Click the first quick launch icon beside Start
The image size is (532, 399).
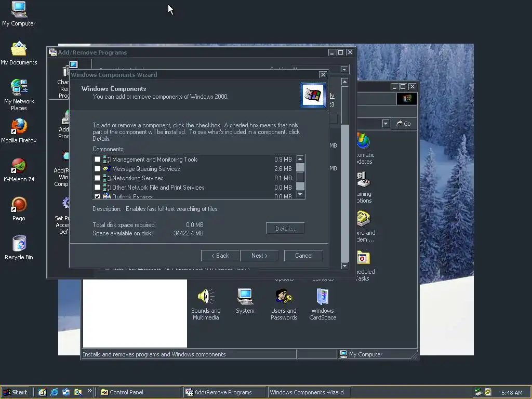[42, 392]
